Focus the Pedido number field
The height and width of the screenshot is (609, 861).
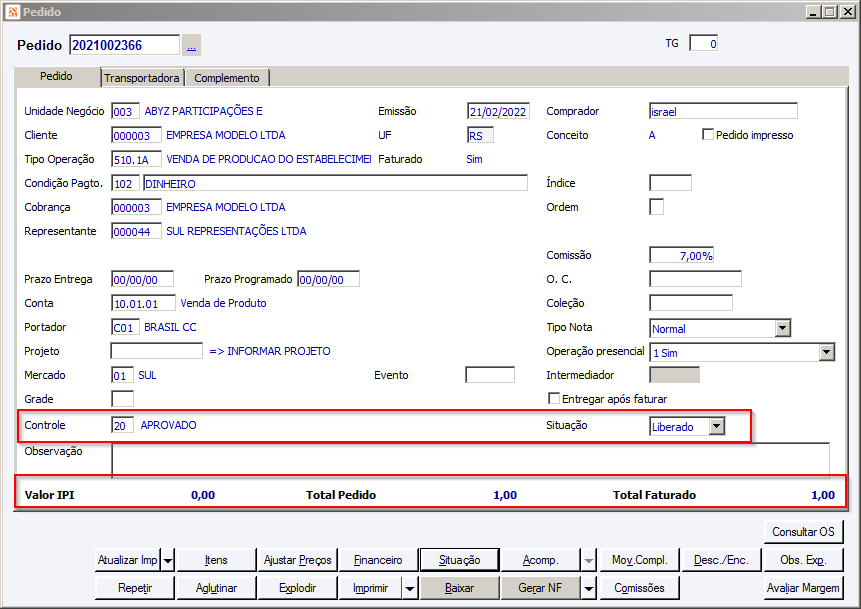click(x=125, y=45)
